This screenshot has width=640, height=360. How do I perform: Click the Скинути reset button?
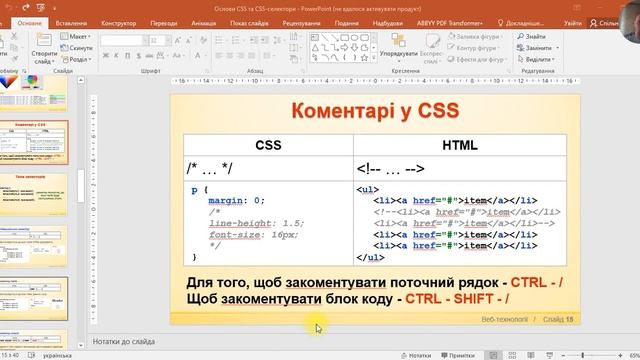point(76,48)
